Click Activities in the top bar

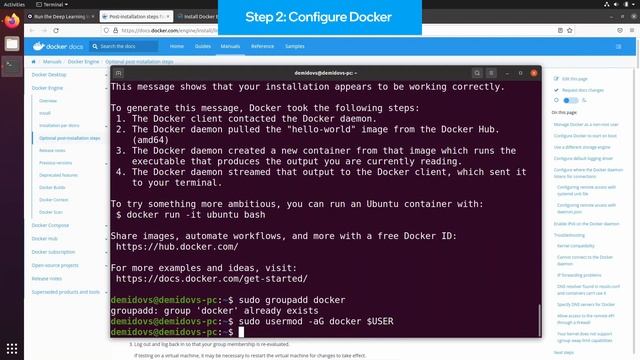pos(14,4)
